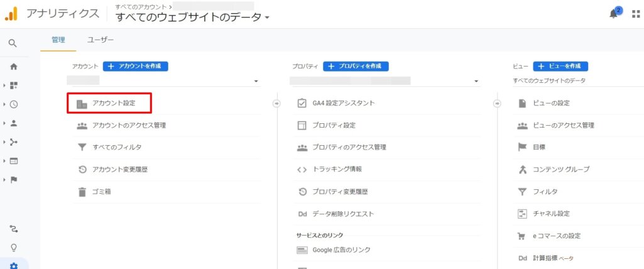Click the すべてのアカウント breadcrumb

[141, 6]
